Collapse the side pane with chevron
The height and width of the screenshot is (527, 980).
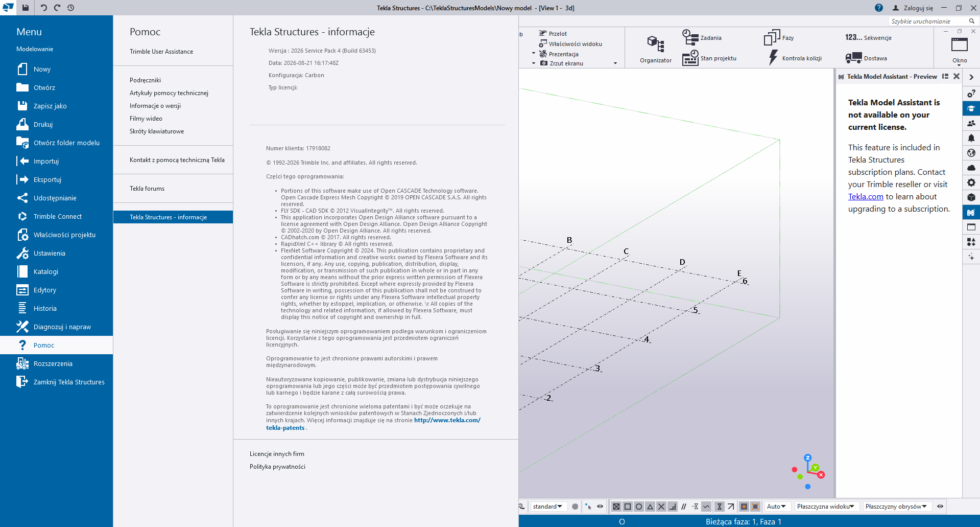(971, 77)
